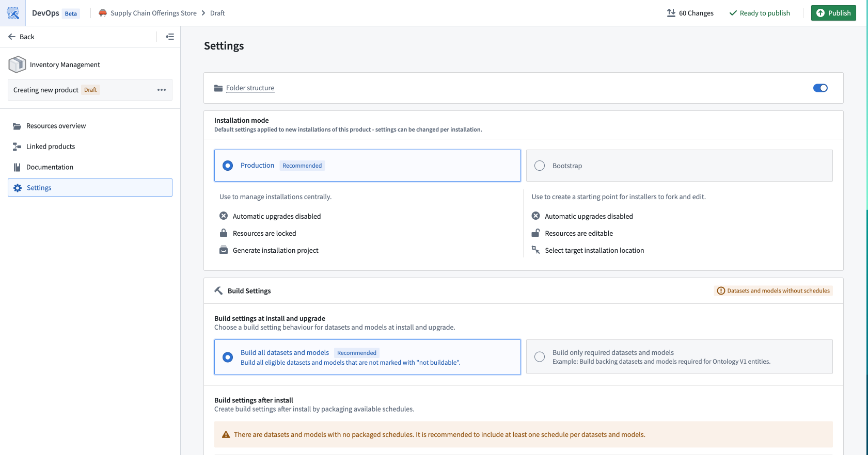
Task: Select the Production installation mode radio
Action: pyautogui.click(x=228, y=166)
